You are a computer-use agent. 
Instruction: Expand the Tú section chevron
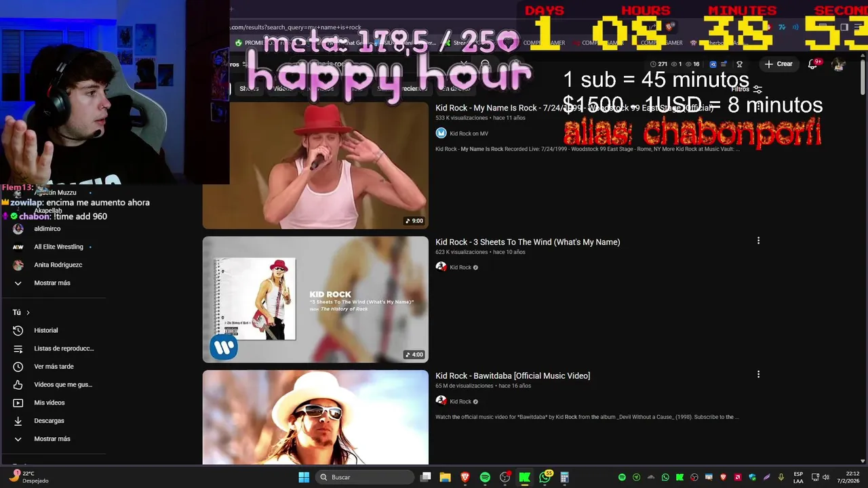[x=28, y=312]
